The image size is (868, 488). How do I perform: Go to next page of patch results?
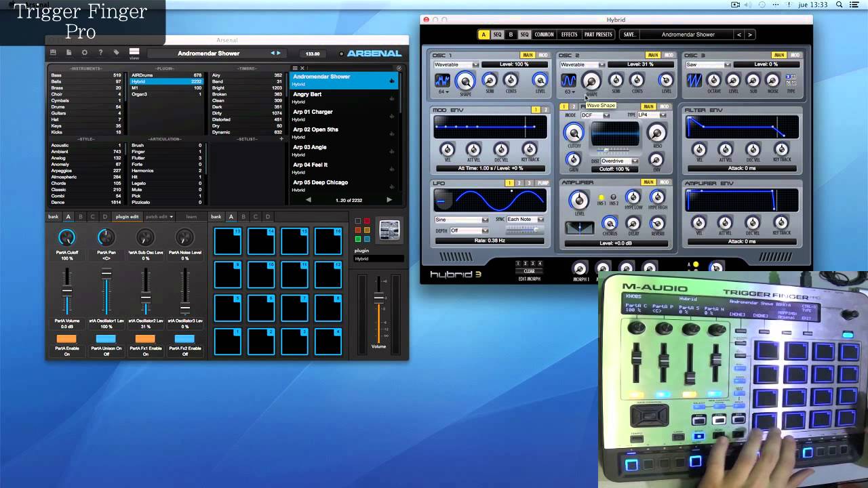pos(389,200)
